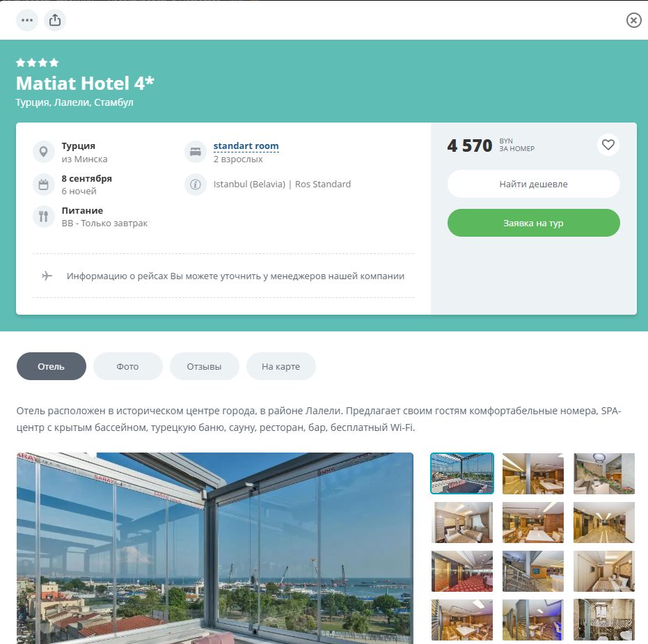Click the location pin icon beside Турция
Image resolution: width=648 pixels, height=644 pixels.
tap(43, 152)
